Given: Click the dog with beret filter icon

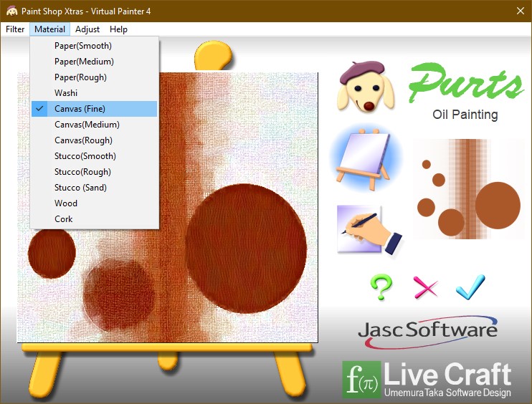Looking at the screenshot, I should pos(366,87).
